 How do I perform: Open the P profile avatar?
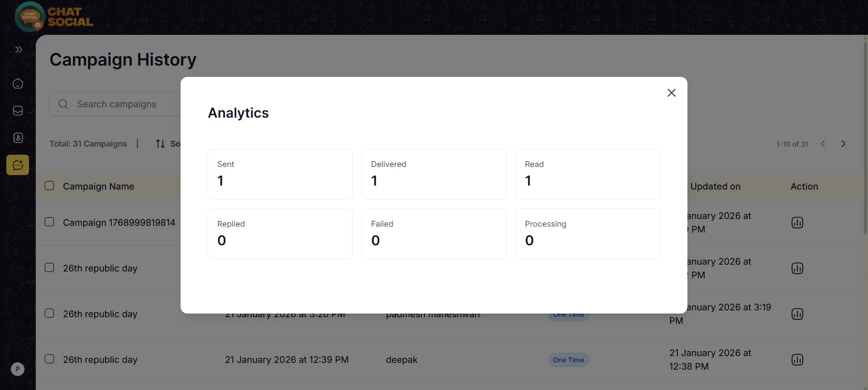click(18, 369)
